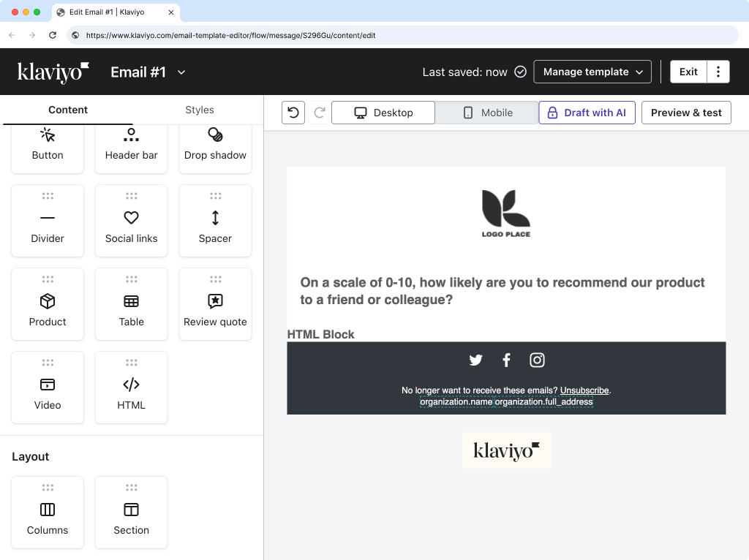
Task: Open the Content tab
Action: click(68, 110)
